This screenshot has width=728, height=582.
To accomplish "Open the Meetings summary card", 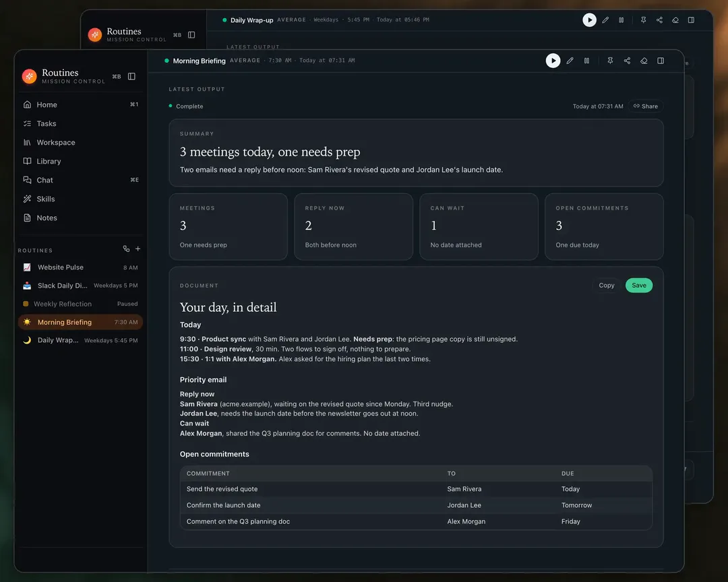I will point(229,226).
